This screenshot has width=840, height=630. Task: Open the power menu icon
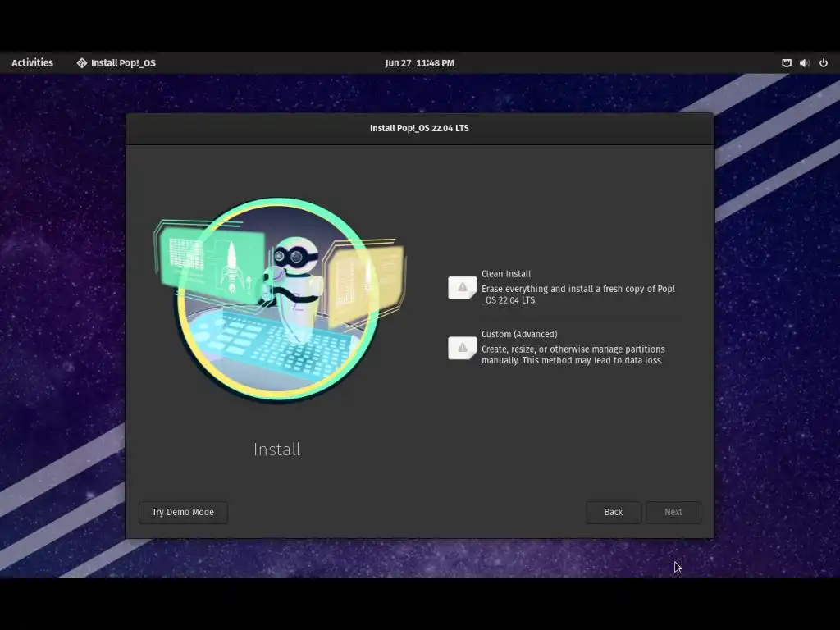(824, 62)
